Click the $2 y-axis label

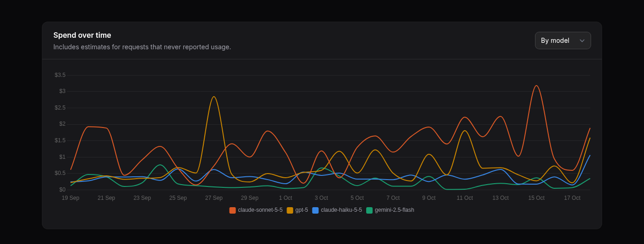[62, 124]
